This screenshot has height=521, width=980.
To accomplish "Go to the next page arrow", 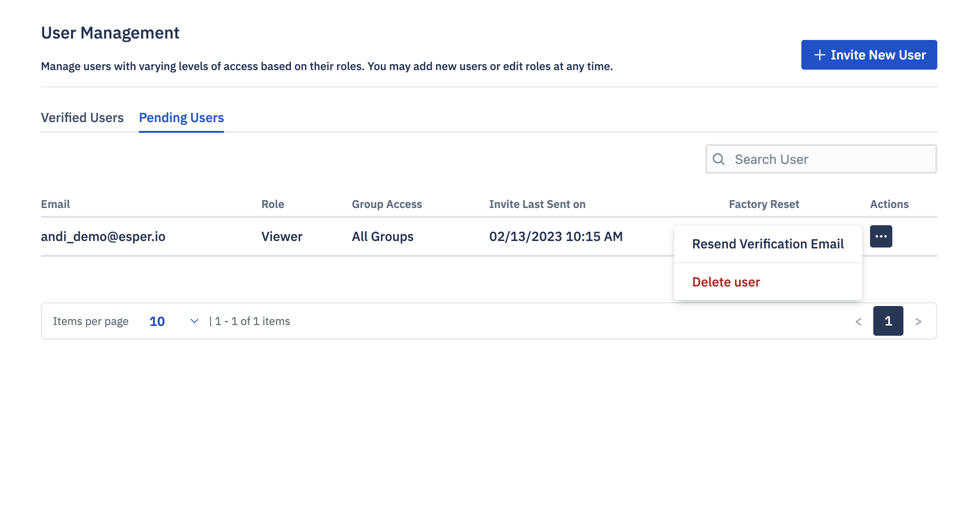I will [918, 321].
